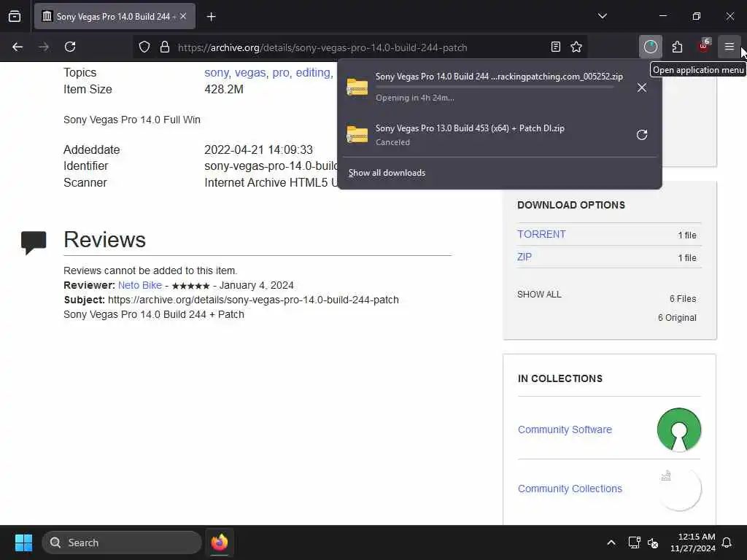Reload the current page
This screenshot has width=747, height=560.
[x=70, y=47]
